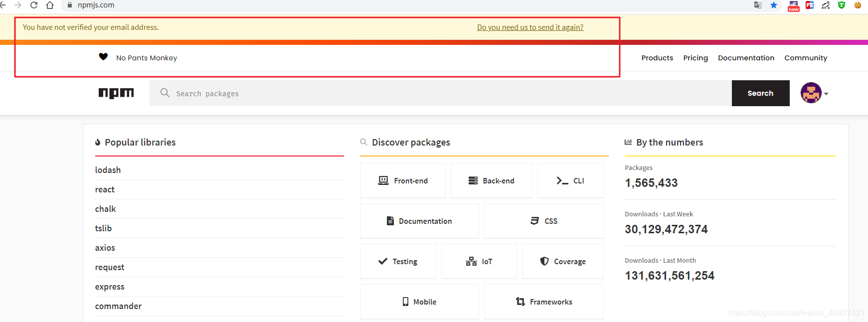Open the react library

(x=105, y=189)
